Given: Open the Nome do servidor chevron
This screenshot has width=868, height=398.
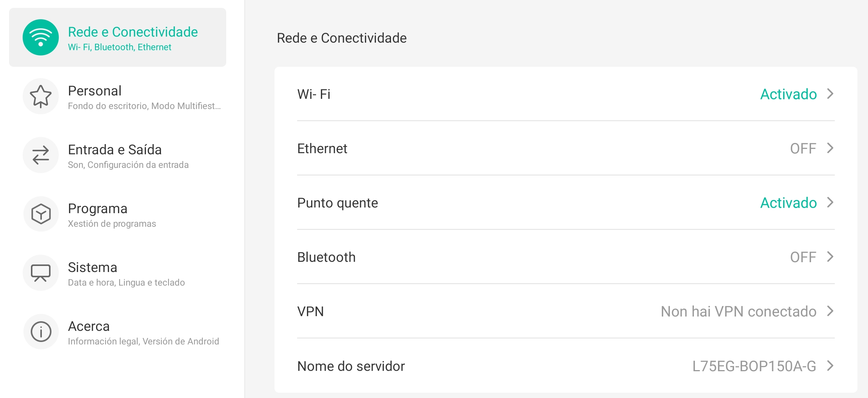Looking at the screenshot, I should (830, 366).
